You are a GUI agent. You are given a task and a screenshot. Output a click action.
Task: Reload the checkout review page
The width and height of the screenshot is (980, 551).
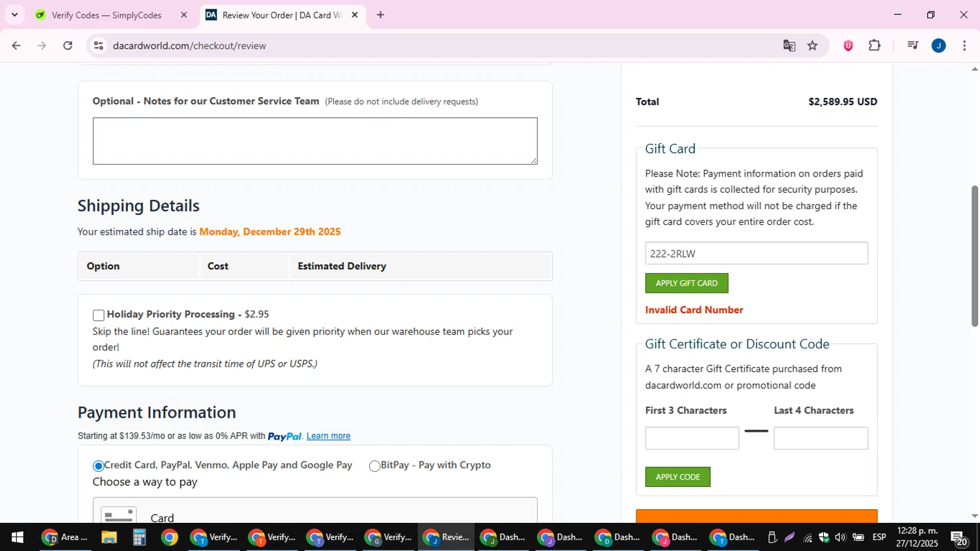pos(68,46)
